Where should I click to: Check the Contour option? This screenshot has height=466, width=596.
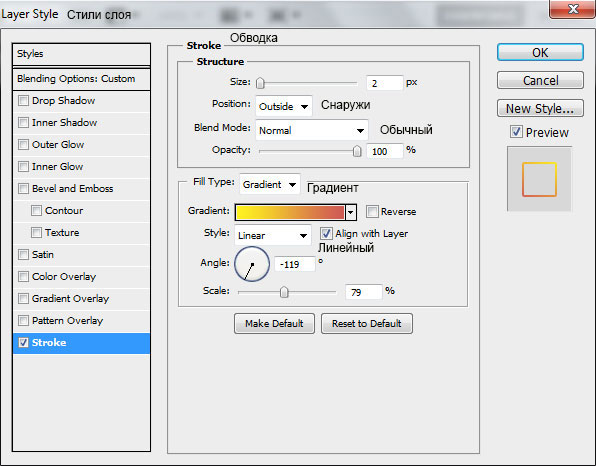pyautogui.click(x=36, y=211)
